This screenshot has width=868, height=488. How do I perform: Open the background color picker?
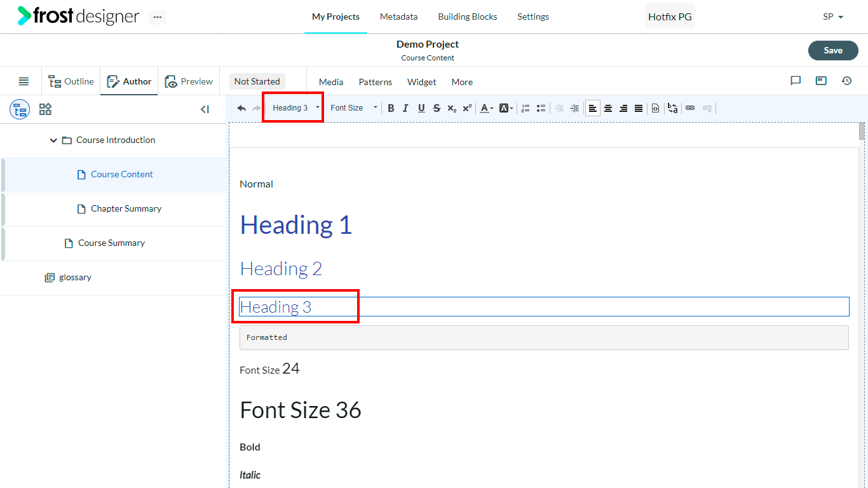506,108
